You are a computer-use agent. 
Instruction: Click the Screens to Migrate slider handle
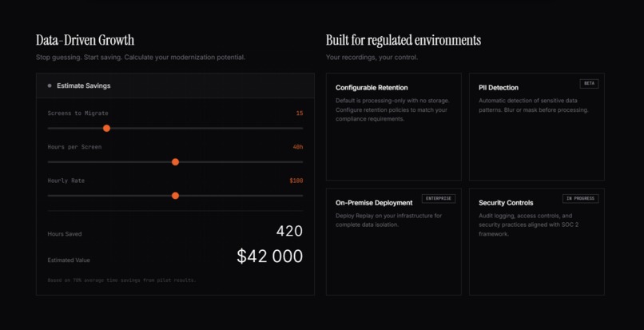(106, 128)
